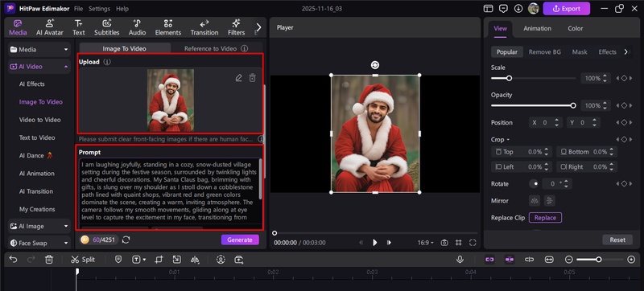
Task: Switch to the Color tab
Action: pyautogui.click(x=575, y=28)
